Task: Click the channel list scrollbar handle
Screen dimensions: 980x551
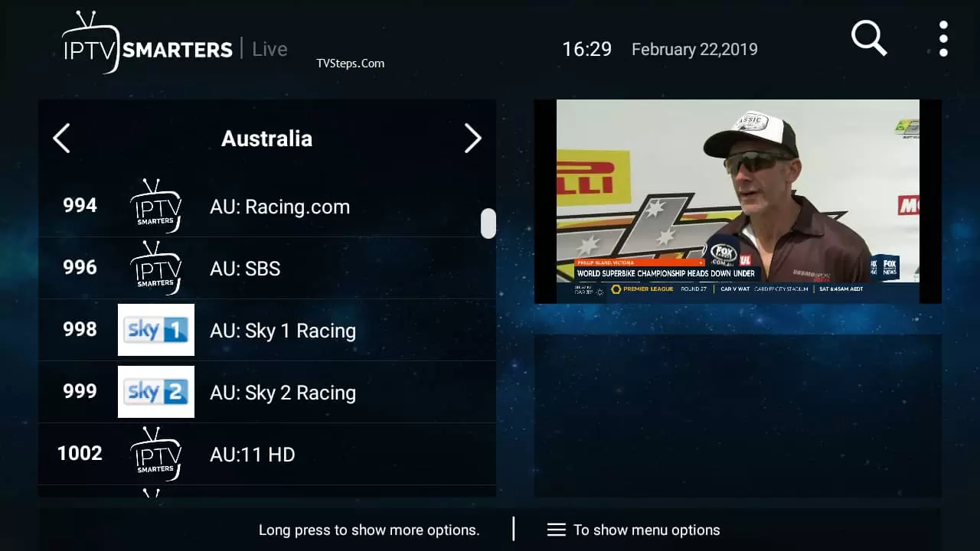Action: pyautogui.click(x=488, y=223)
